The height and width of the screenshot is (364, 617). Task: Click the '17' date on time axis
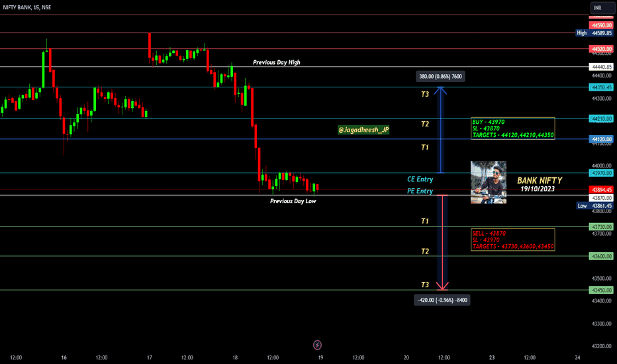(x=150, y=357)
